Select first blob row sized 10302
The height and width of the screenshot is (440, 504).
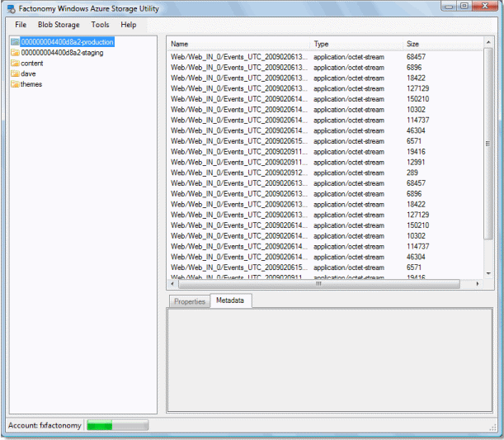click(325, 110)
